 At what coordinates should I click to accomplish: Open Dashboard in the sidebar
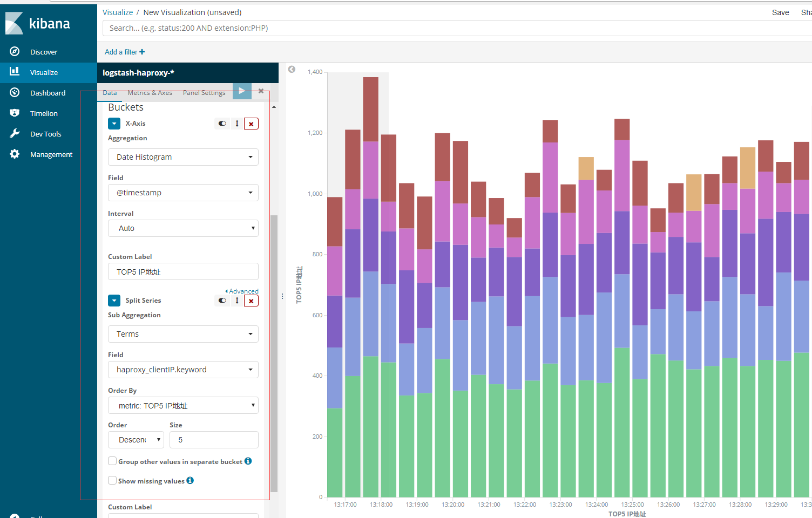(48, 93)
